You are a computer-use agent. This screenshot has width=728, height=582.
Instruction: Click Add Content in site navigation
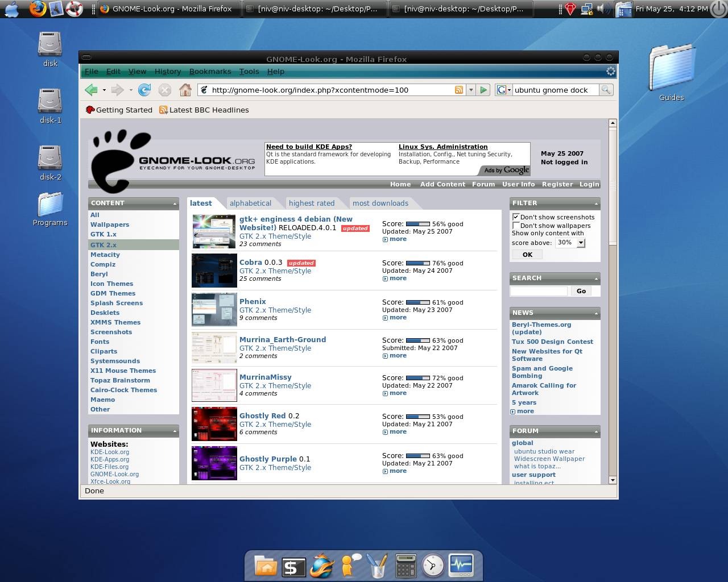[x=442, y=184]
